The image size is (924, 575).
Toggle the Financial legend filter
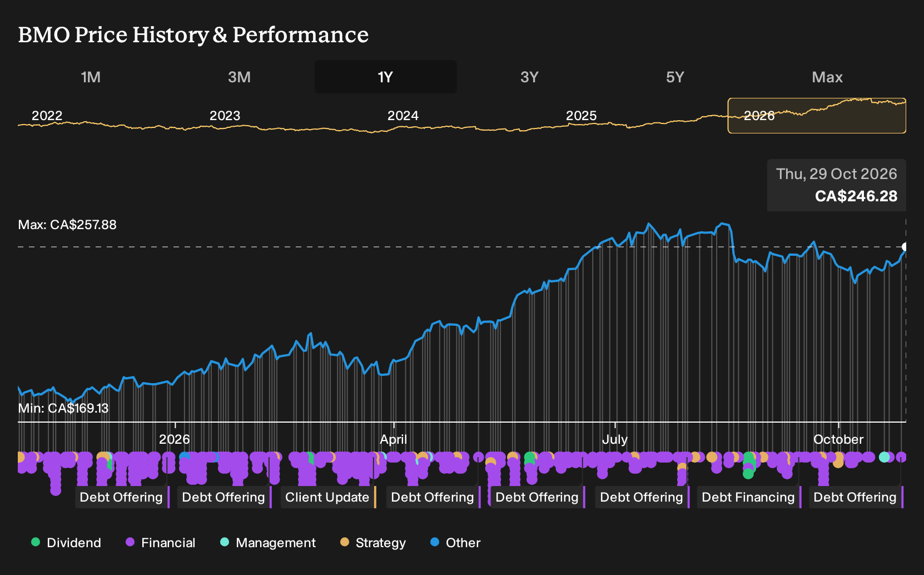click(x=161, y=543)
